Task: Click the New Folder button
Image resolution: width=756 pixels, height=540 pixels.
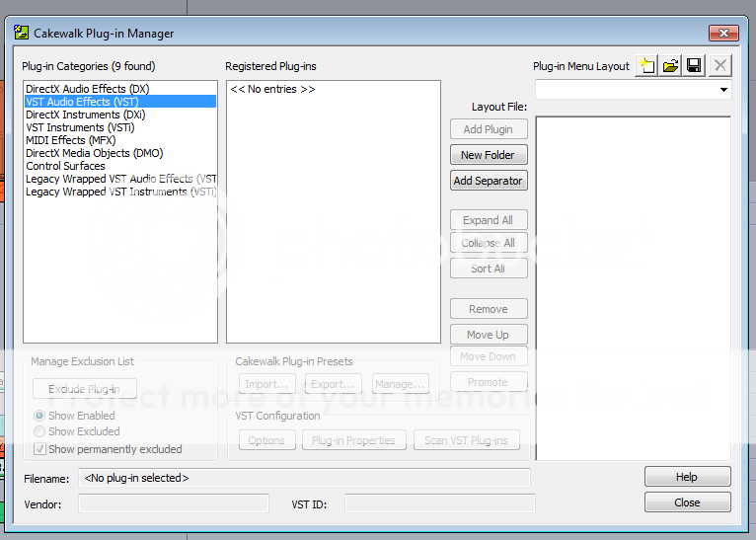Action: (489, 155)
